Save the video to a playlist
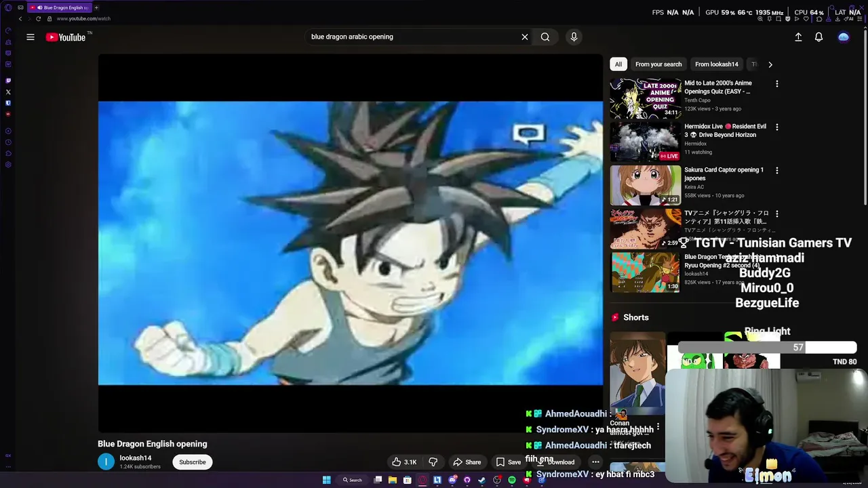 click(x=509, y=462)
